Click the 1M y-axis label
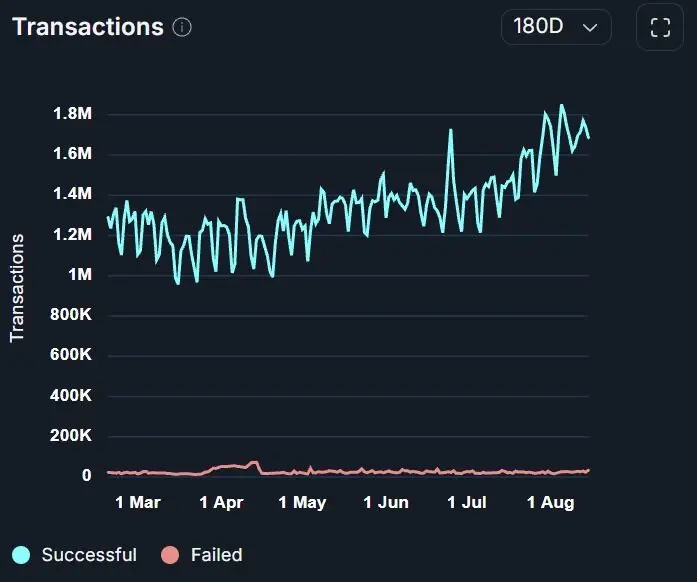The image size is (697, 582). coord(80,274)
